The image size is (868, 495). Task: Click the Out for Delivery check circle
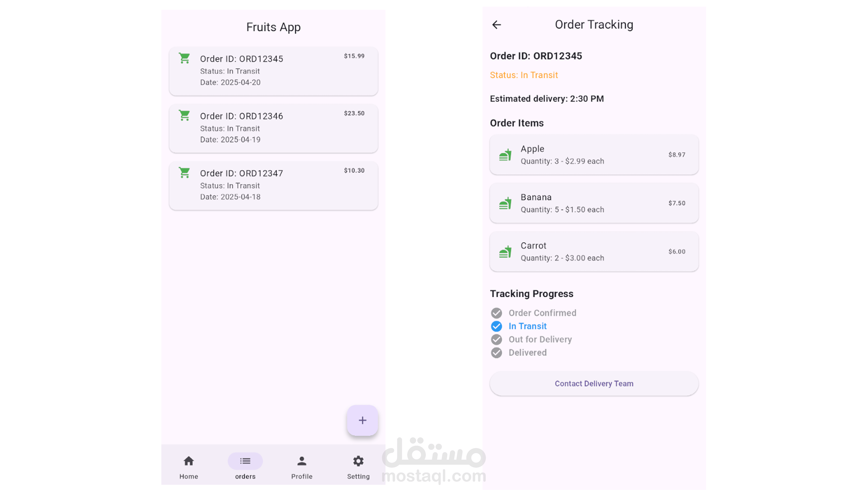coord(496,339)
